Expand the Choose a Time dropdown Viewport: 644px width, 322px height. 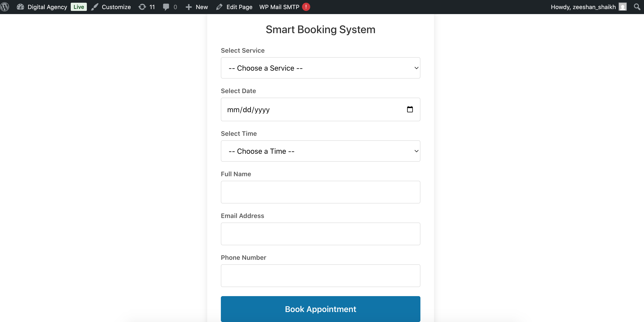(x=320, y=151)
